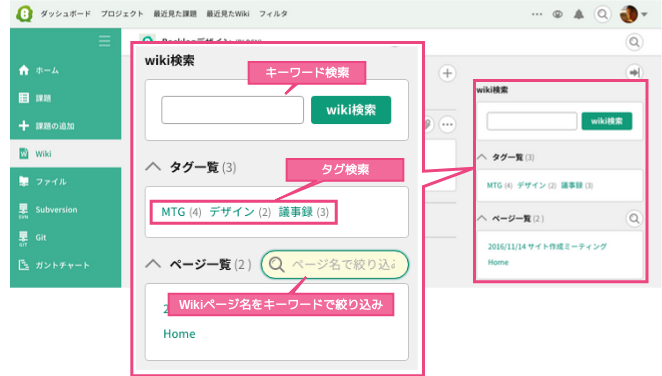
Task: Open 最近見たWiki menu
Action: (228, 14)
